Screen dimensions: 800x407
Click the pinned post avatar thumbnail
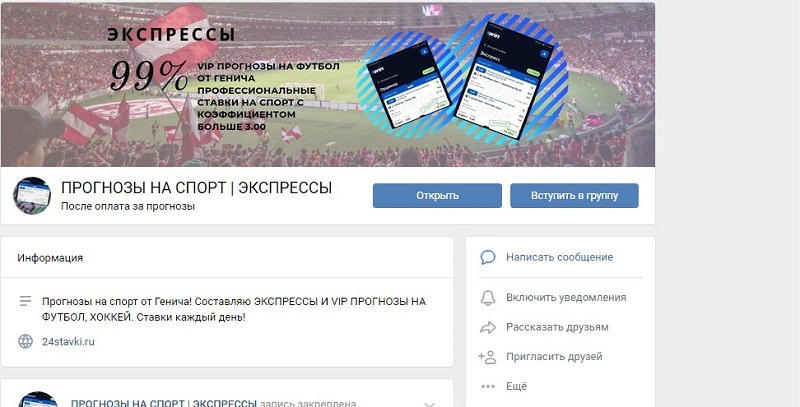pos(38,399)
